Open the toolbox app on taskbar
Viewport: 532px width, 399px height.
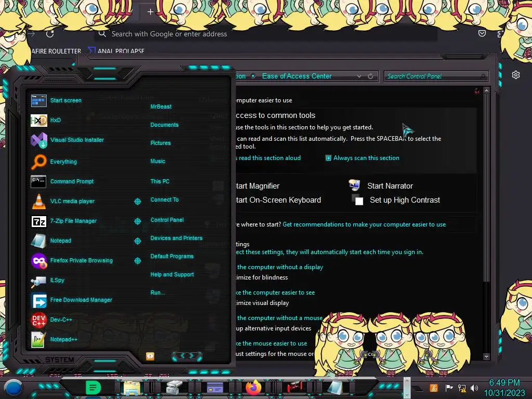[174, 388]
